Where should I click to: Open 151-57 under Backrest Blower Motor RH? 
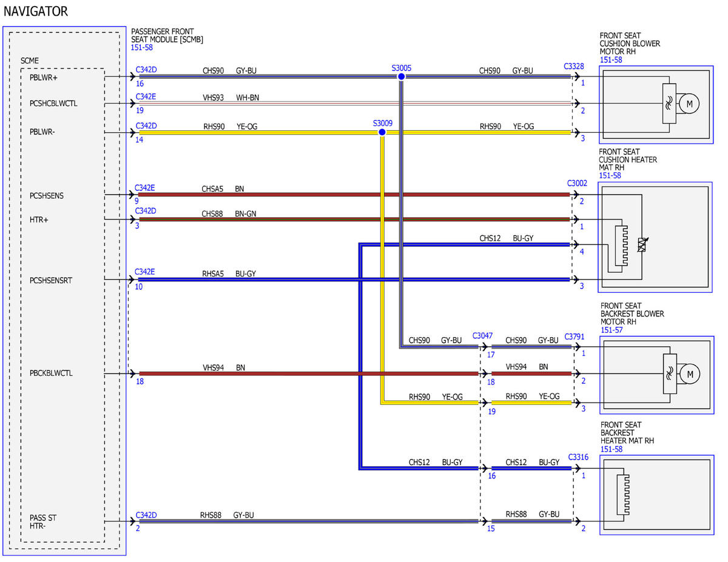tap(612, 330)
